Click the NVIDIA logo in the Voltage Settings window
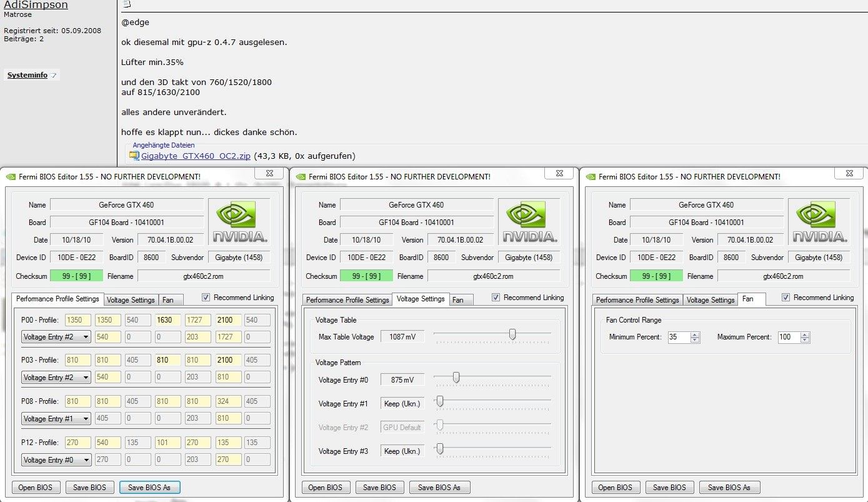 pos(529,222)
